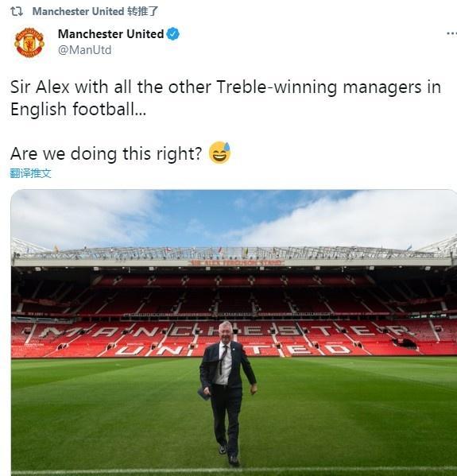The height and width of the screenshot is (476, 457).
Task: Click the blue verified badge
Action: [x=172, y=33]
